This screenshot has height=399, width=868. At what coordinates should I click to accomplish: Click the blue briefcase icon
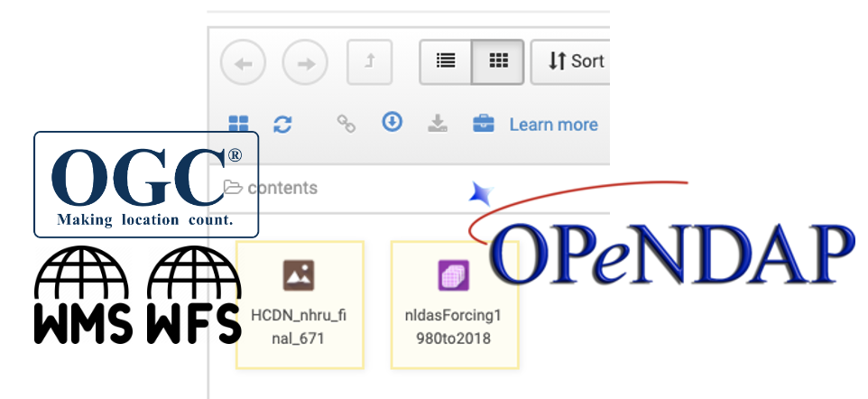tap(484, 125)
